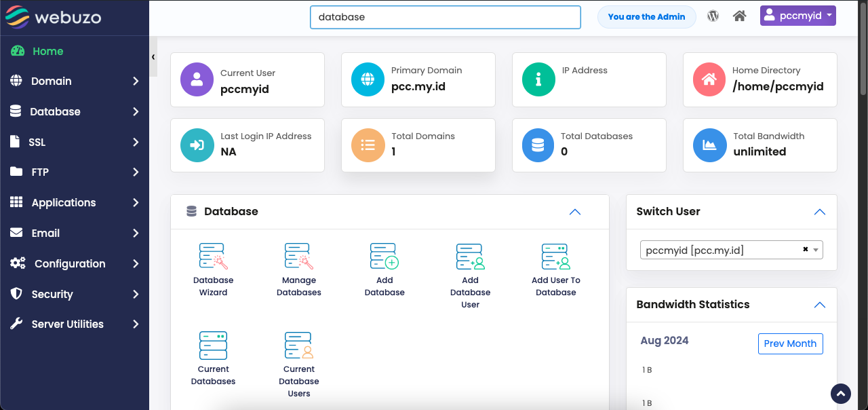Click the scroll-to-top circular button
Viewport: 868px width, 410px height.
(x=840, y=394)
